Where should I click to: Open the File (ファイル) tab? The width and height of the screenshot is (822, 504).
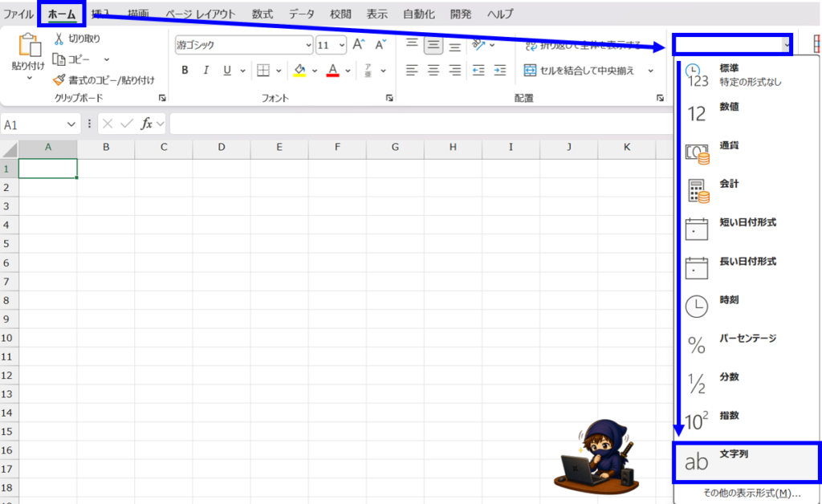point(18,14)
